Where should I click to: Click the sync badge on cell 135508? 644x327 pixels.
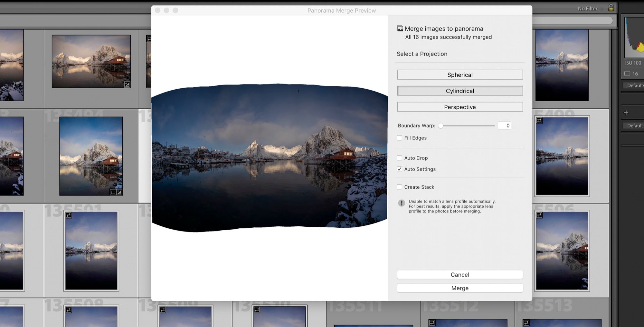pos(69,310)
